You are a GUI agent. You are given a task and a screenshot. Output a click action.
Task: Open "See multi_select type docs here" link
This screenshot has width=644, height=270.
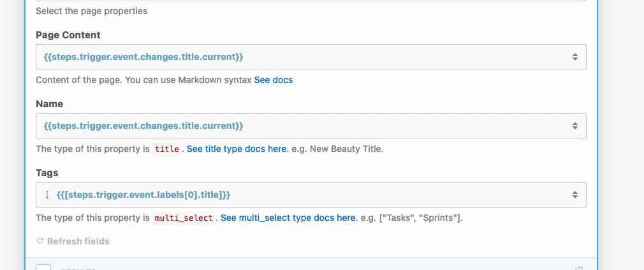pos(288,218)
